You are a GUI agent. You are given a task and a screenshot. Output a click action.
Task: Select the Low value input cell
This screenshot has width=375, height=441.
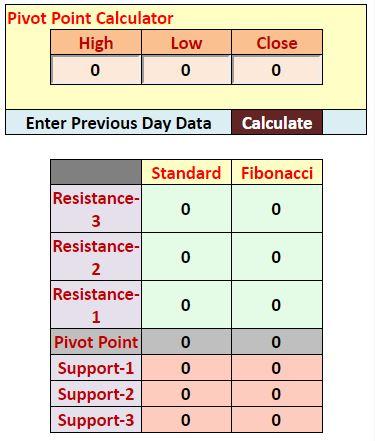click(187, 70)
